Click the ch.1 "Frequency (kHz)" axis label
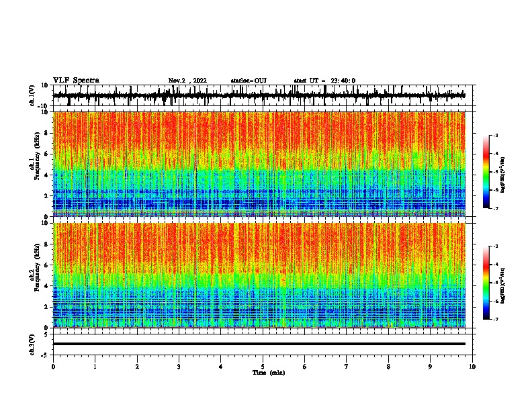The height and width of the screenshot is (411, 532). point(37,156)
